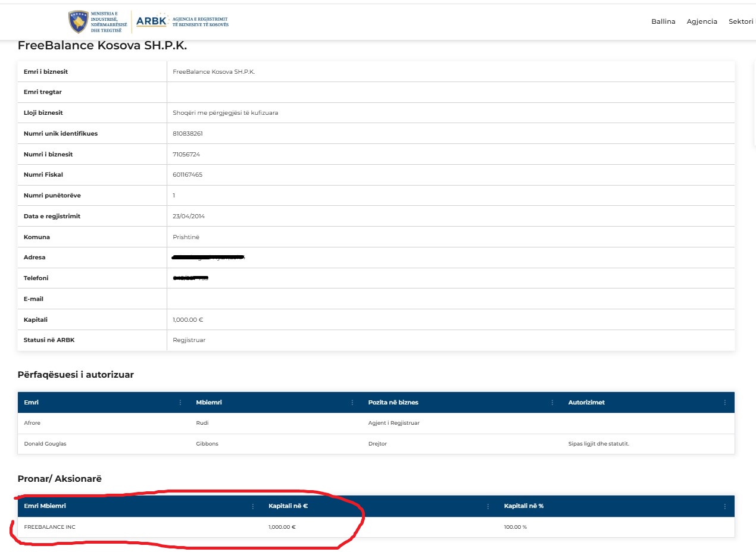Select the Prishtinë municipality value
Screen dimensions: 756x552
point(186,237)
